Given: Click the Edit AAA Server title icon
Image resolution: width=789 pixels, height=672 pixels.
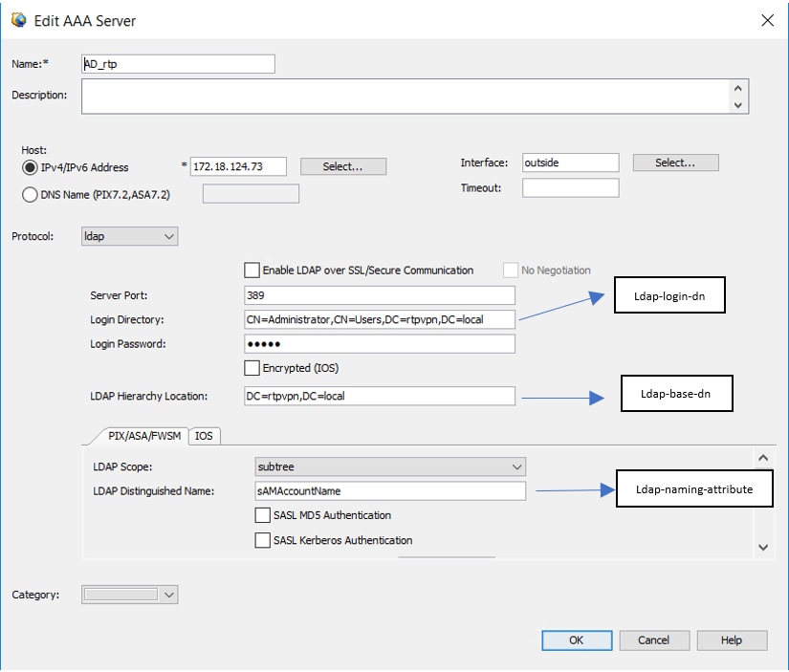Looking at the screenshot, I should coord(18,19).
